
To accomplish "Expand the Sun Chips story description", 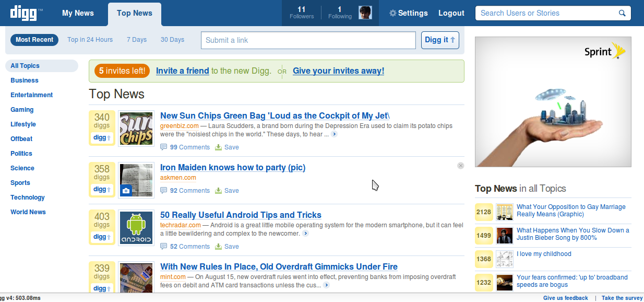I will tap(334, 134).
